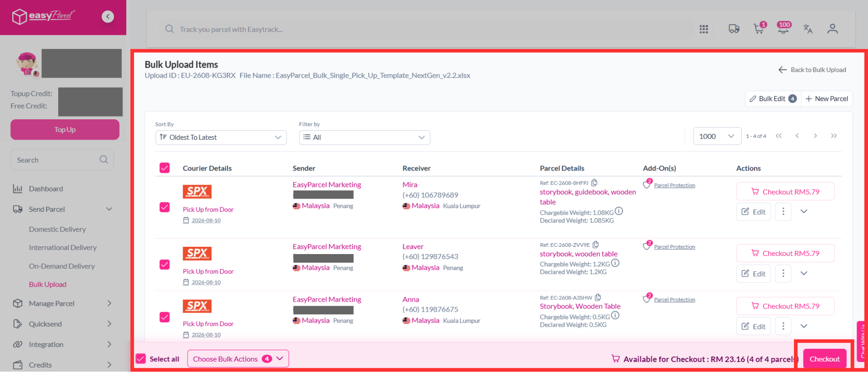This screenshot has width=868, height=372.
Task: Open the Filter by dropdown
Action: 364,137
